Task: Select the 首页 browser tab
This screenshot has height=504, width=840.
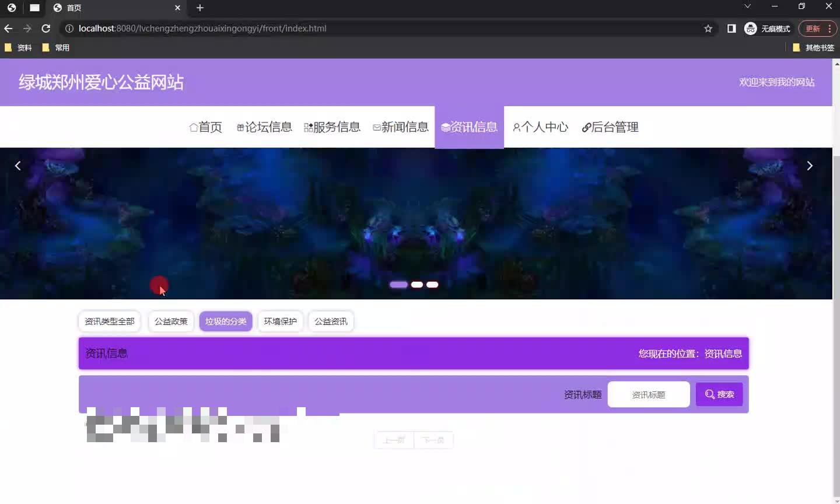Action: click(x=117, y=8)
